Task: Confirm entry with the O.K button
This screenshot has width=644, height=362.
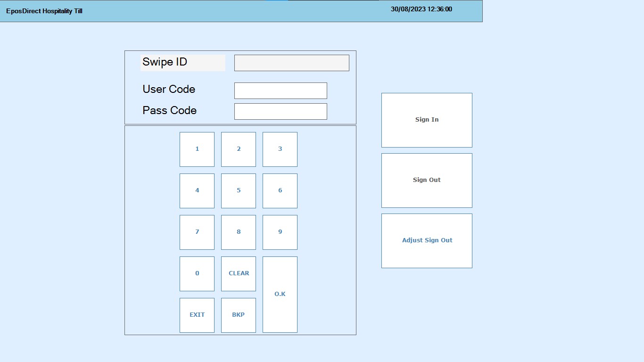Action: (280, 294)
